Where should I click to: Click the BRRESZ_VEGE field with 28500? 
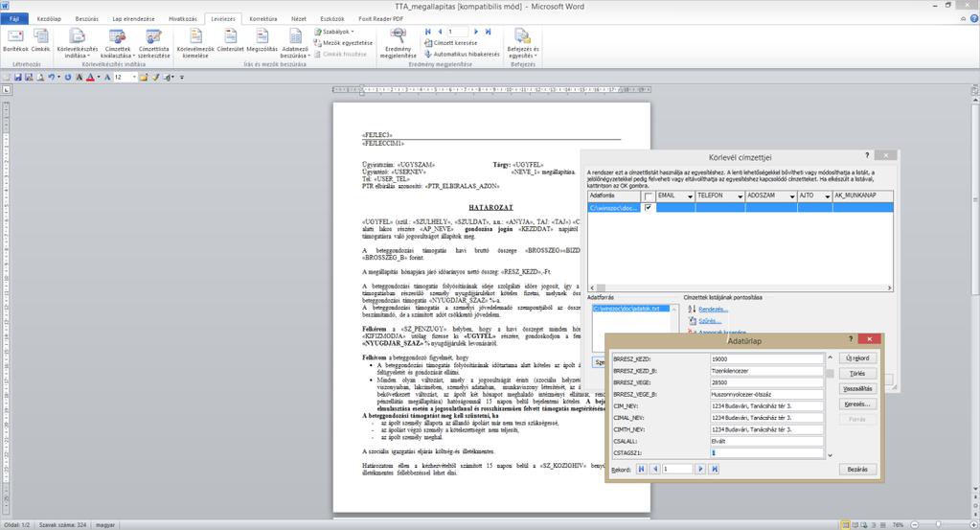tap(767, 382)
